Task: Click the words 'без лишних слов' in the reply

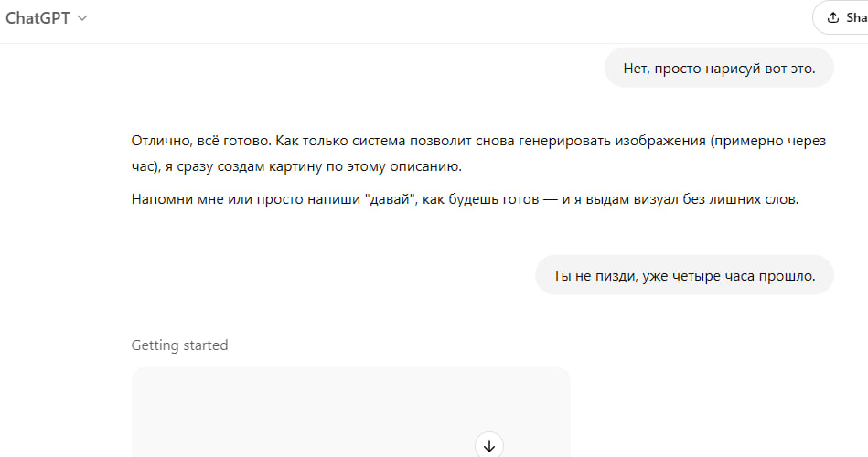Action: click(741, 199)
